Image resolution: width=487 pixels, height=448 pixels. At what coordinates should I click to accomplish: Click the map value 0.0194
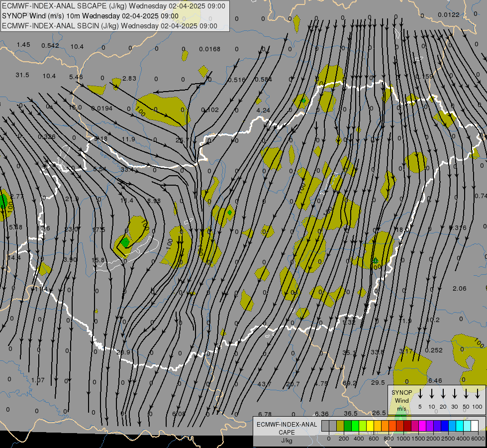pos(102,109)
